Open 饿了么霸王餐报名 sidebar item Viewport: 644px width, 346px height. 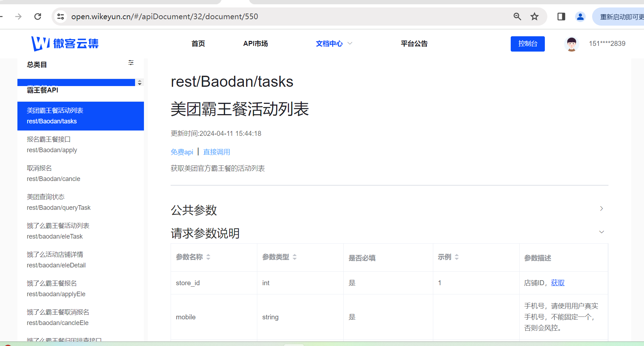click(81, 289)
